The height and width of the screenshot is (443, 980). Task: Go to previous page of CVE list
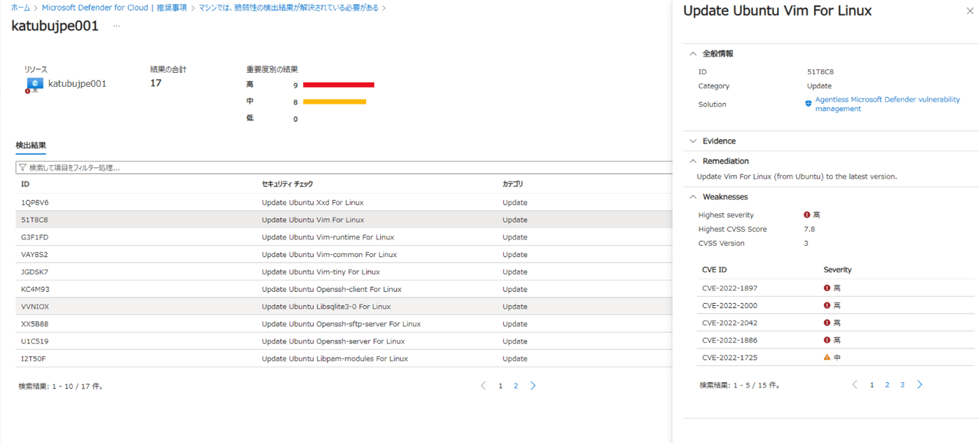click(x=855, y=385)
